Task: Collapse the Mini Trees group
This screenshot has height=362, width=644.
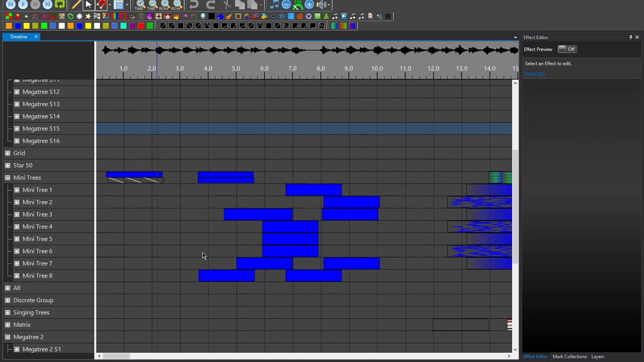Action: (x=8, y=177)
